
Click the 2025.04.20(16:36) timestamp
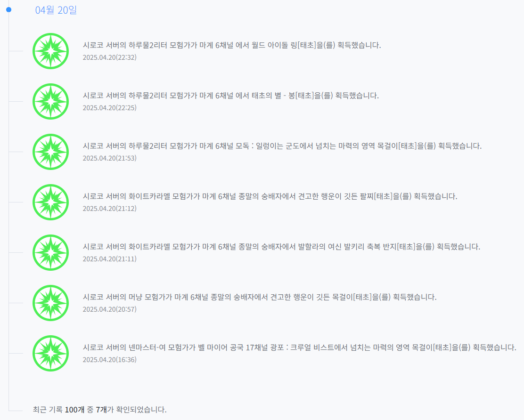coord(109,360)
